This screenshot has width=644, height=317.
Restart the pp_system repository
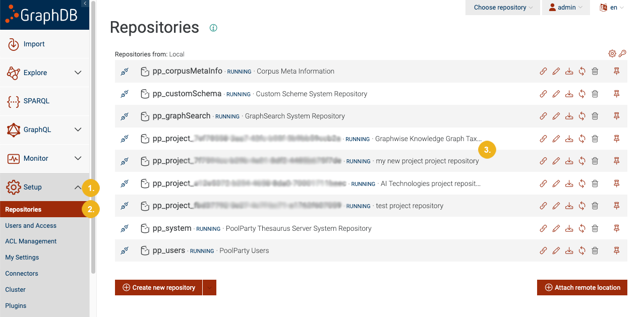click(x=582, y=228)
